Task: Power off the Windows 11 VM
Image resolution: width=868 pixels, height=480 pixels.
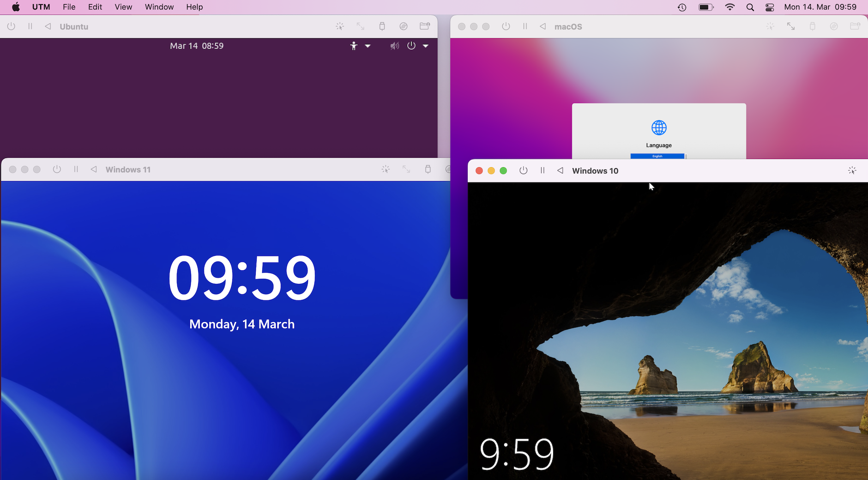Action: pyautogui.click(x=57, y=170)
